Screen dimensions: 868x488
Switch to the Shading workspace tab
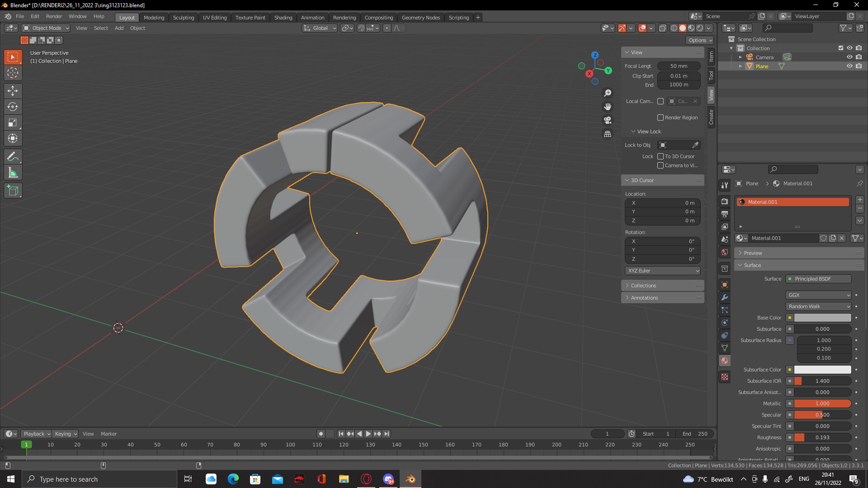[283, 18]
